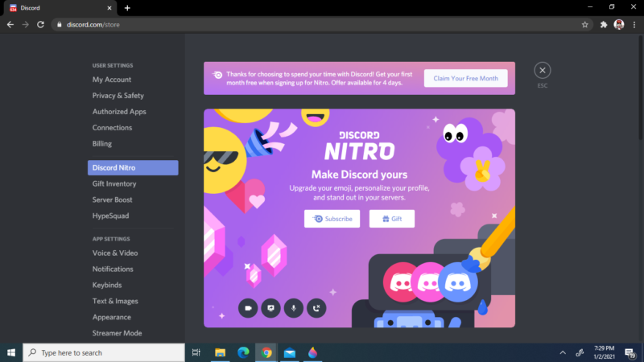This screenshot has width=644, height=362.
Task: Reload the Discord page
Action: (x=40, y=25)
